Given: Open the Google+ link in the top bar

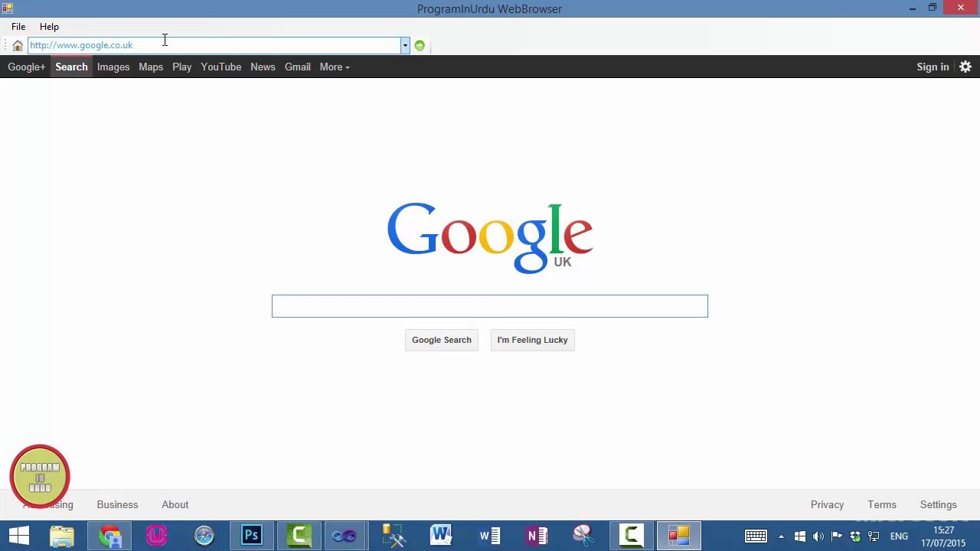Looking at the screenshot, I should tap(27, 67).
